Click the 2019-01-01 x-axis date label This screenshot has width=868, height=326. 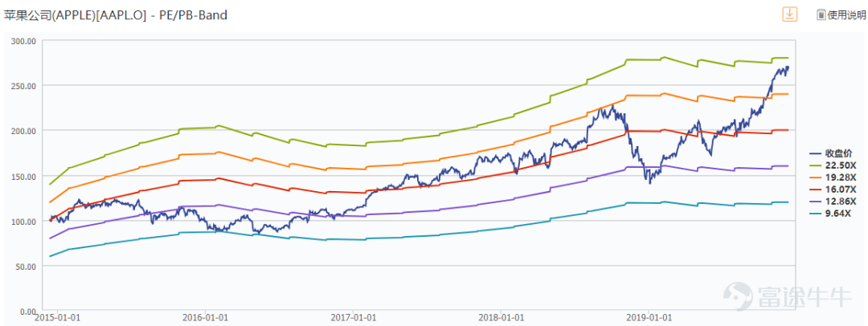tap(649, 319)
